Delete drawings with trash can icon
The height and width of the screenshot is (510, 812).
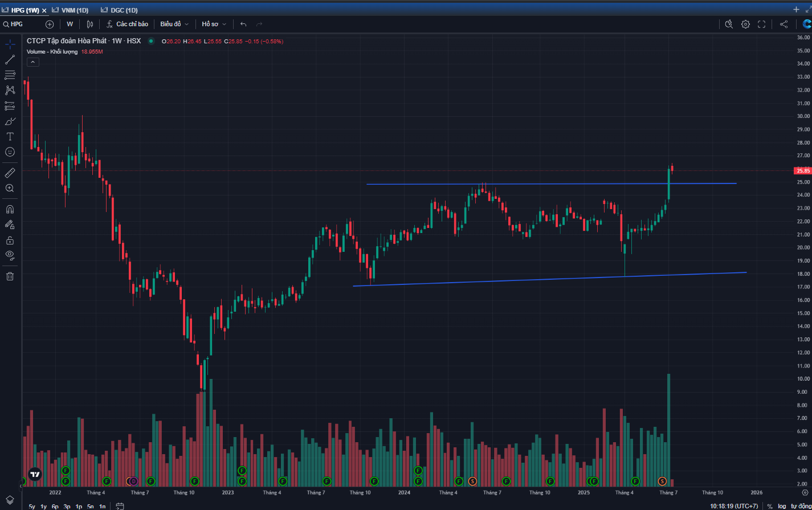click(10, 276)
